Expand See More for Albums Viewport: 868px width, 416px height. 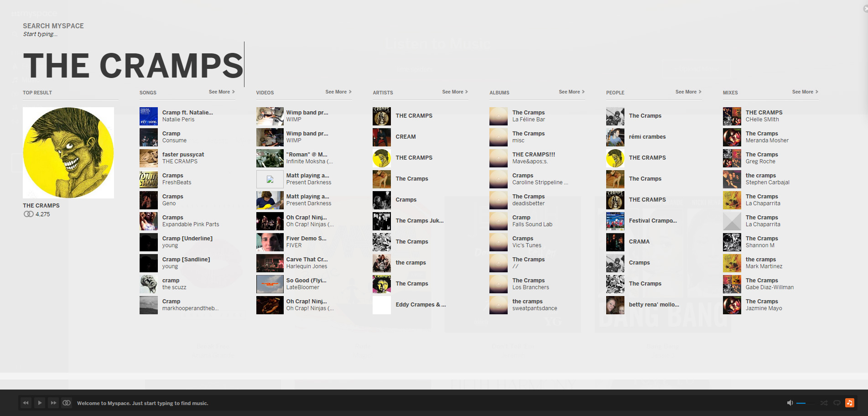[572, 92]
